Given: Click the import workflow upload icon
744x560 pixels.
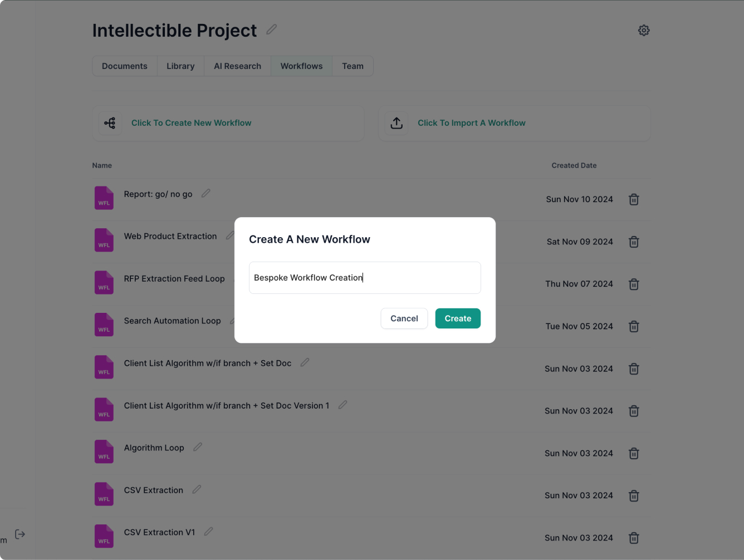Looking at the screenshot, I should tap(397, 123).
